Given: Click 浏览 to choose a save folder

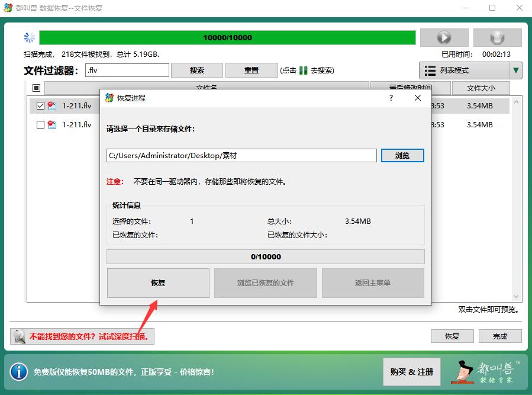Looking at the screenshot, I should pos(403,155).
